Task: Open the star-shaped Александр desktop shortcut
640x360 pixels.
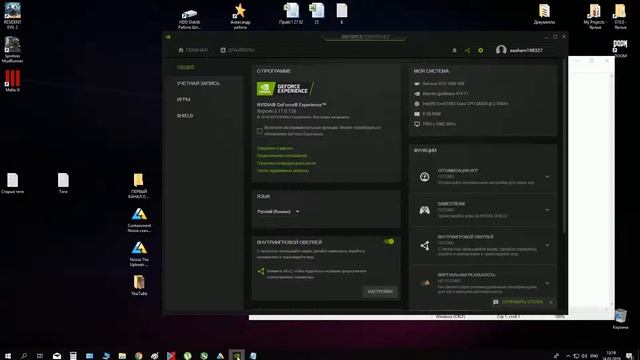Action: (240, 16)
